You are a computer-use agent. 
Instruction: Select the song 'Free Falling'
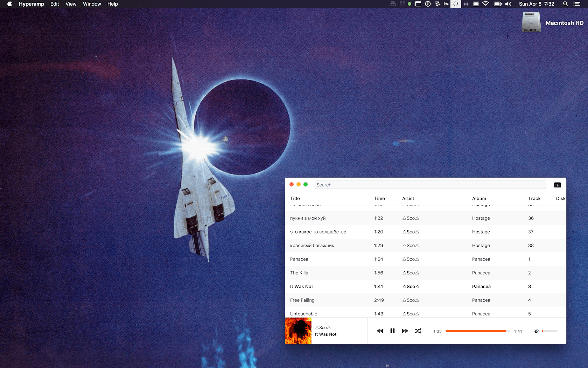(x=426, y=300)
